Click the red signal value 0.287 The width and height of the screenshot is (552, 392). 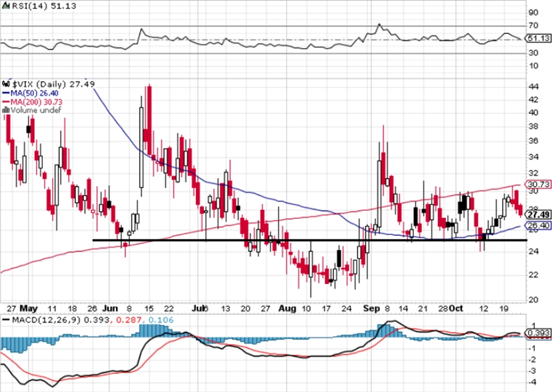click(x=128, y=320)
